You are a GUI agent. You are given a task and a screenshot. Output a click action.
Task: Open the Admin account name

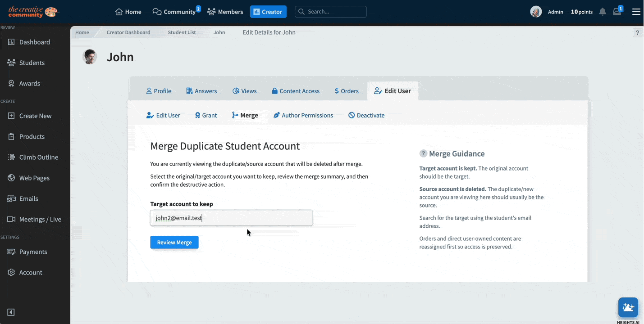click(x=555, y=12)
